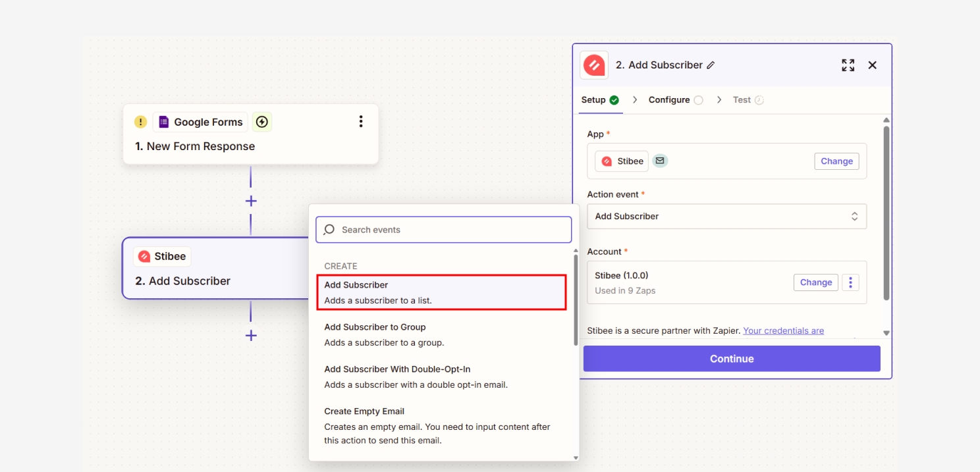Change the Stibee app selection
The height and width of the screenshot is (472, 980).
click(836, 161)
